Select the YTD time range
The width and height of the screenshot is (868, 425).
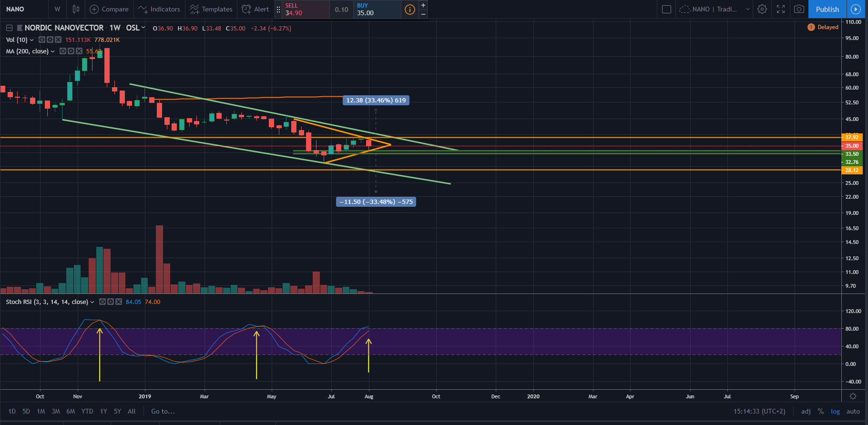[x=87, y=411]
